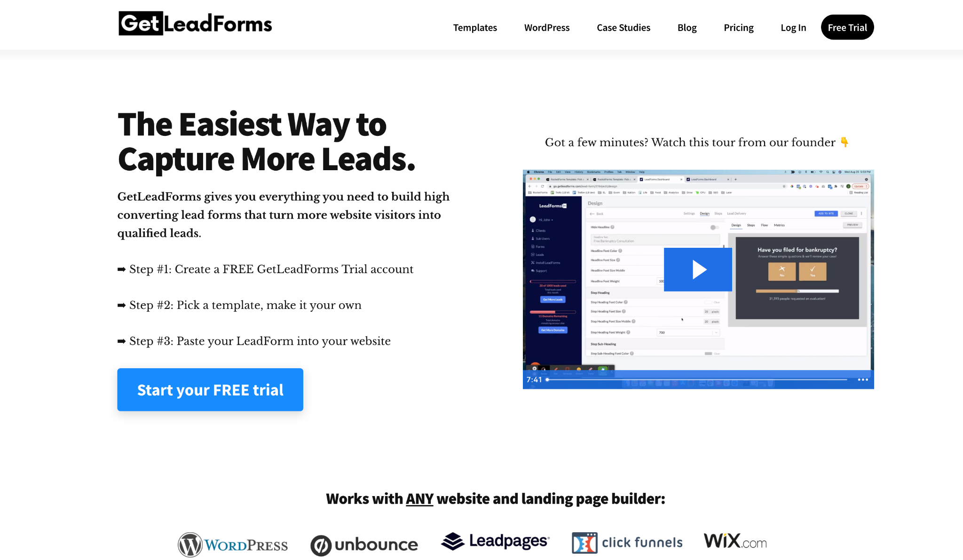Viewport: 963px width, 560px height.
Task: Click the Pricing navigation tab
Action: pos(738,27)
